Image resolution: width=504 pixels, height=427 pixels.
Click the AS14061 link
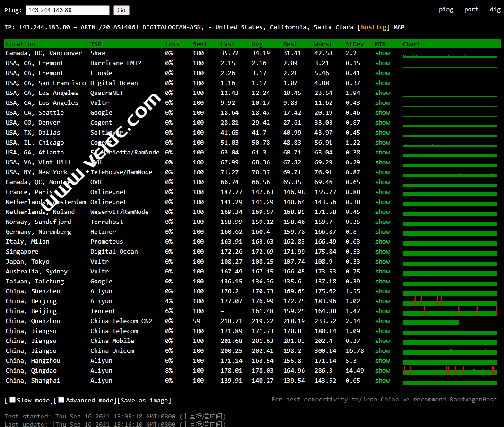point(126,27)
